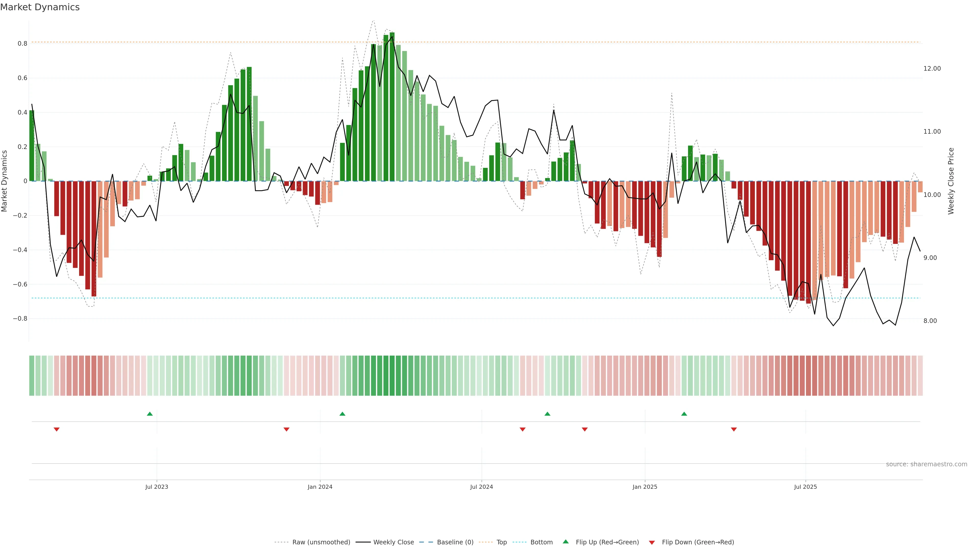Click the first green heatmap strip cell

point(32,375)
